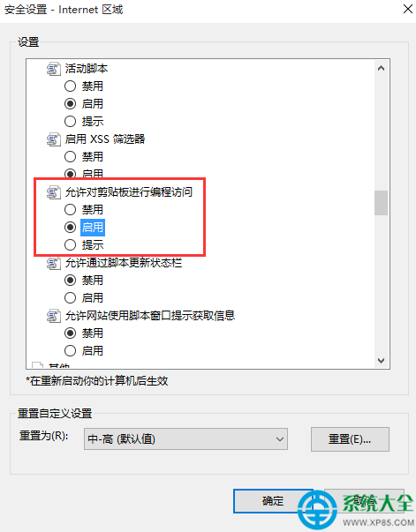Click the chevron arrow of the 重置为 combo box
Image resolution: width=416 pixels, height=532 pixels.
[279, 439]
